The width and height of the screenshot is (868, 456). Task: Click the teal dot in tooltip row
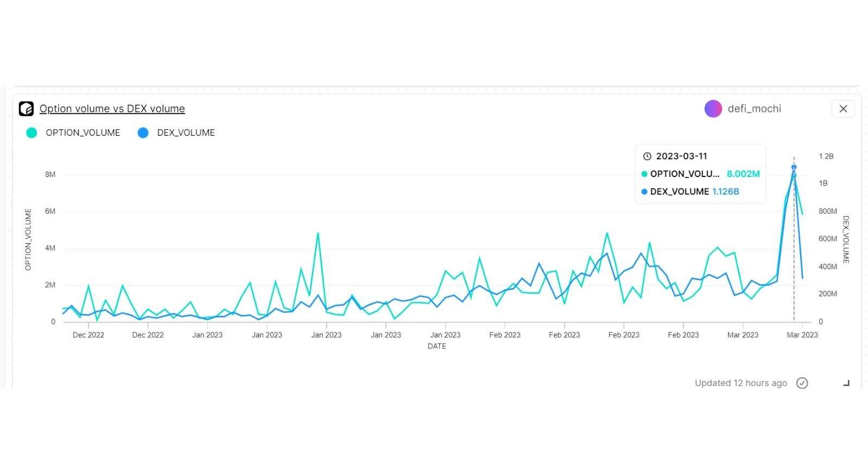pos(644,174)
